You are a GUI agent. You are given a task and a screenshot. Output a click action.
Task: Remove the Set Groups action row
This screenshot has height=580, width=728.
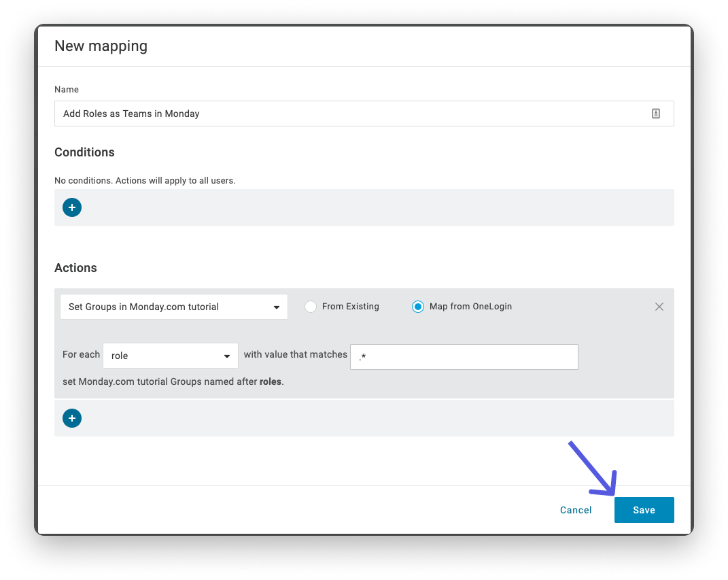659,307
